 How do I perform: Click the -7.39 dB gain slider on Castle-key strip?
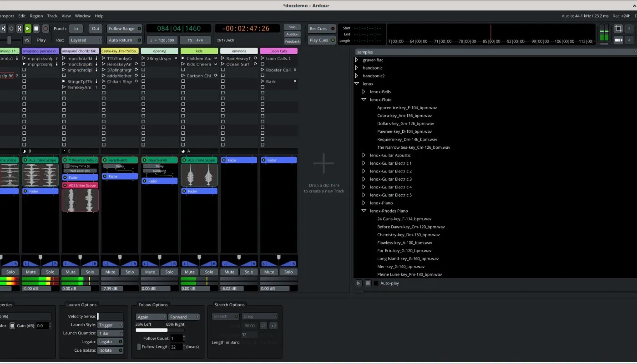pyautogui.click(x=120, y=288)
